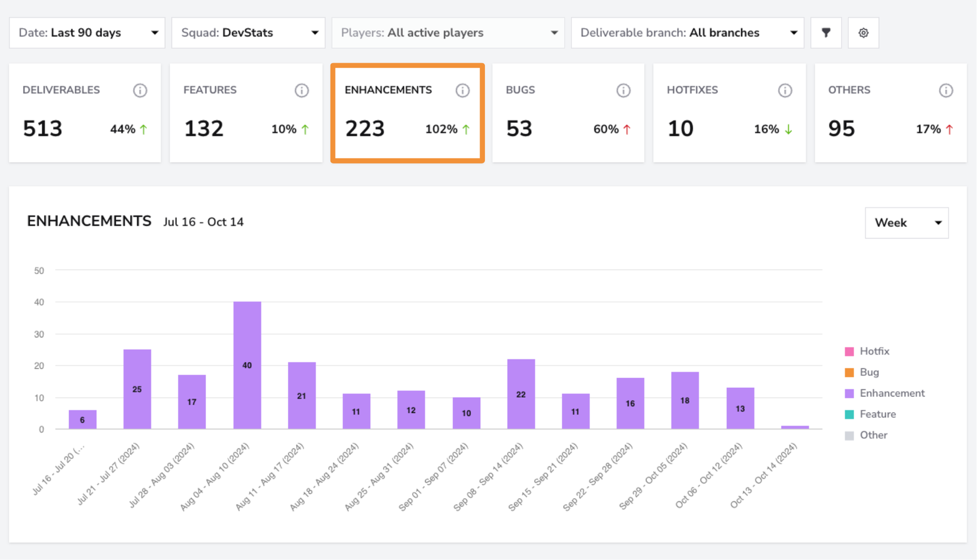Toggle the Hotfix legend series
This screenshot has height=560, width=977.
[x=867, y=352]
